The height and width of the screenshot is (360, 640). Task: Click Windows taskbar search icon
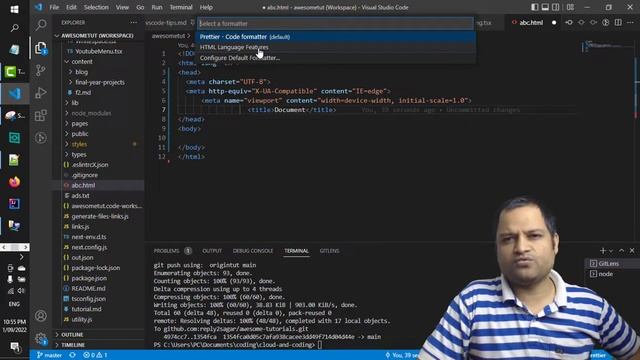click(14, 28)
